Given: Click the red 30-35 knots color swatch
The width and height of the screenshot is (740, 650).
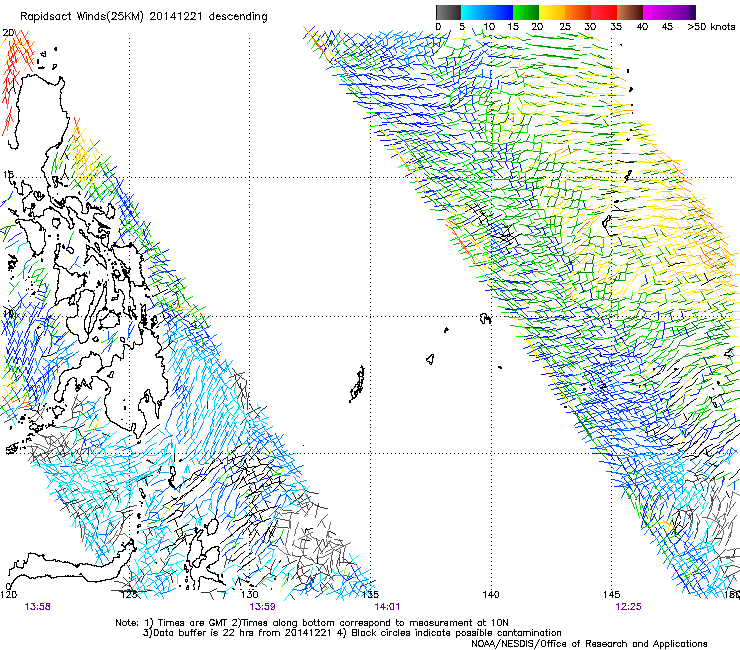Looking at the screenshot, I should click(x=604, y=12).
